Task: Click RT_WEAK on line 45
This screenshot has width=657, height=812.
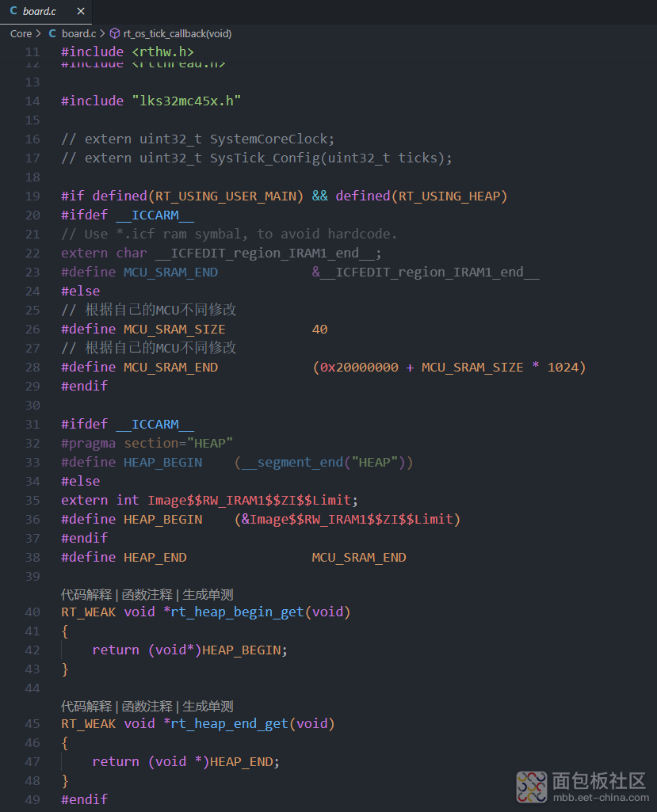Action: point(89,724)
